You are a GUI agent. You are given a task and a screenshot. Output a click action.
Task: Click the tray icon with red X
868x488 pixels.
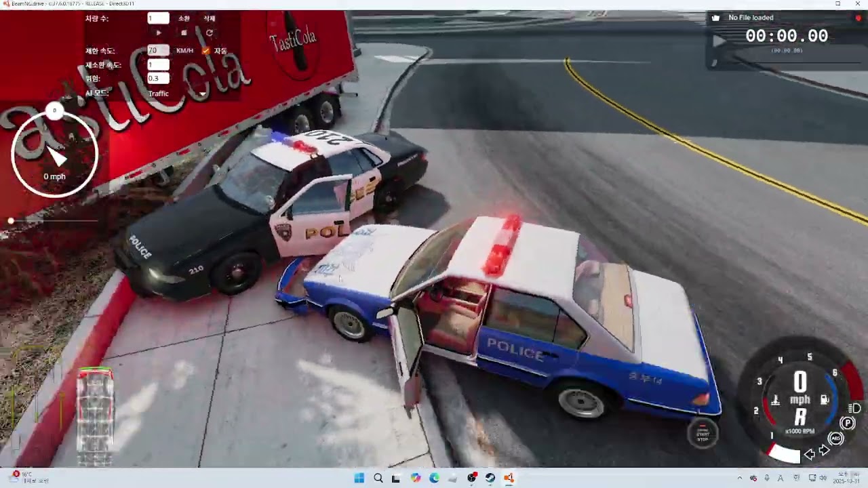pyautogui.click(x=753, y=478)
